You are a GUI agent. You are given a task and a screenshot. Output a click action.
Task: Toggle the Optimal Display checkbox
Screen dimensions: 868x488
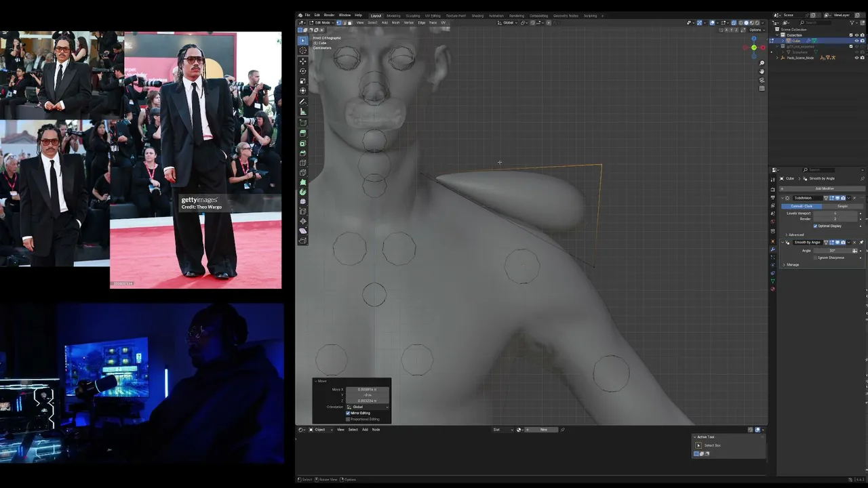click(815, 226)
